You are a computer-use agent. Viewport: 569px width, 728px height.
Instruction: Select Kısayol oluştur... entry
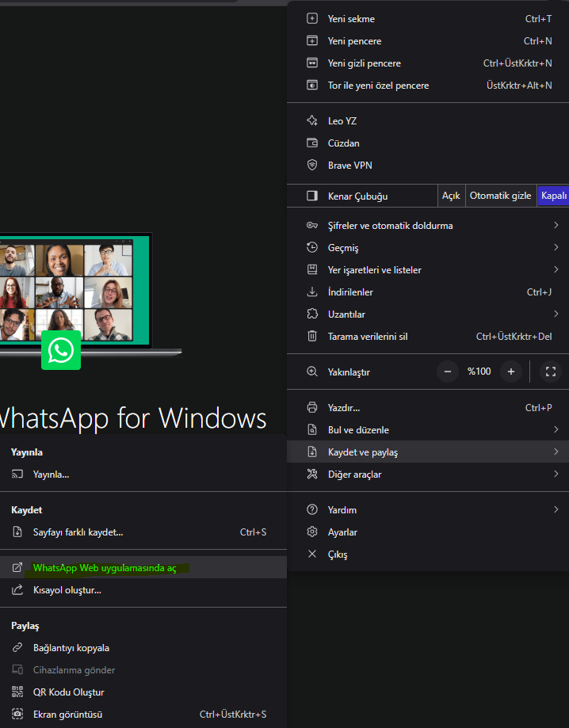143,590
